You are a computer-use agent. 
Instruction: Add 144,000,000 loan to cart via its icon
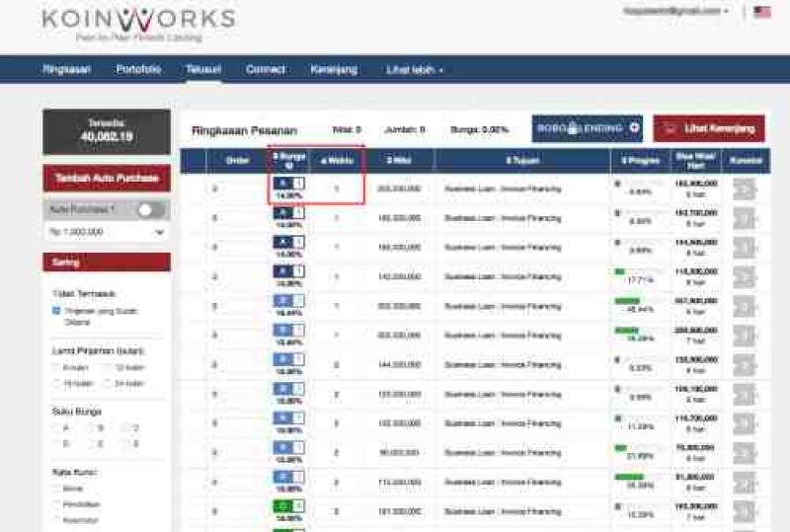pyautogui.click(x=745, y=365)
